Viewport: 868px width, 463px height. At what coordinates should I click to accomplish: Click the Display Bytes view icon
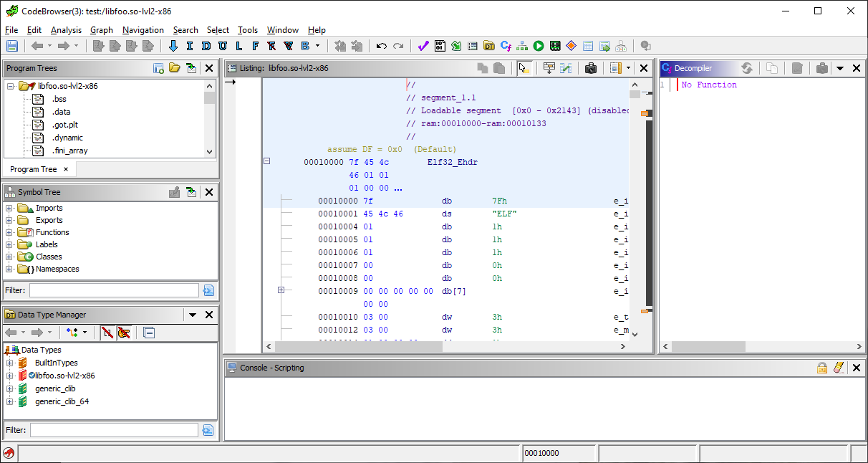click(x=440, y=46)
